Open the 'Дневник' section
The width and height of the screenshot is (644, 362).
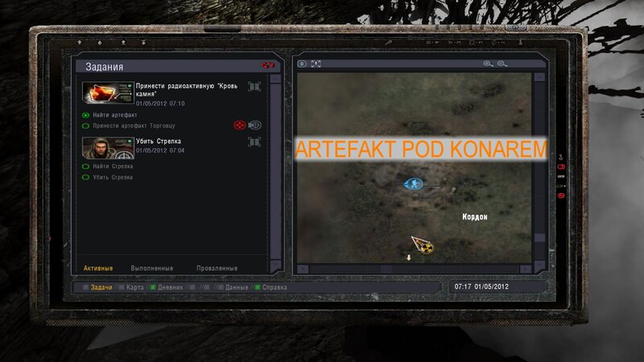click(169, 287)
